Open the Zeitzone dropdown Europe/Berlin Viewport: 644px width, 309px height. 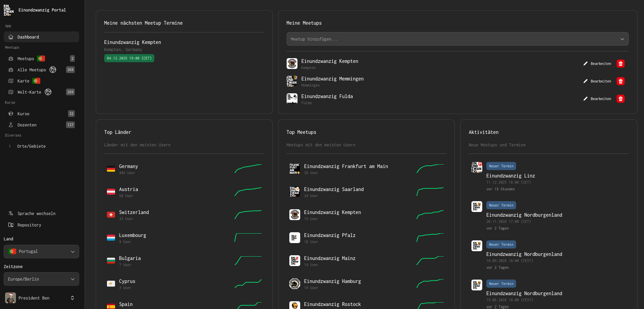pyautogui.click(x=41, y=279)
